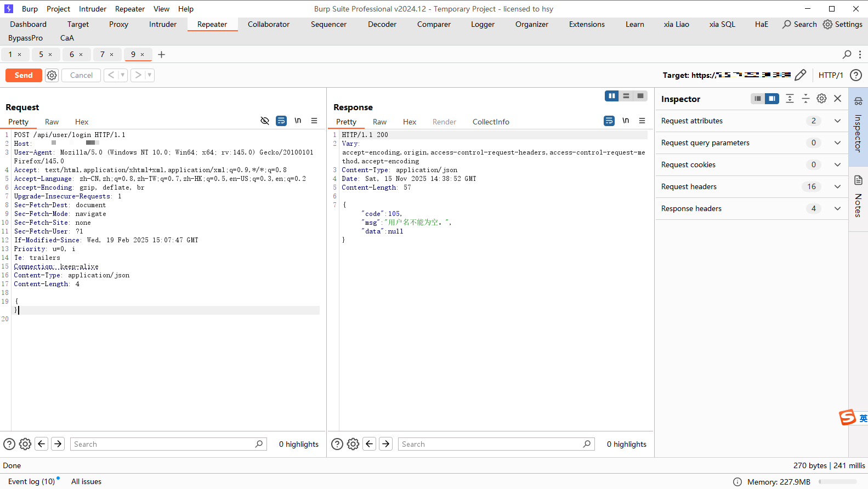The width and height of the screenshot is (868, 489).
Task: Open the CollectInfo response tab
Action: (x=491, y=122)
